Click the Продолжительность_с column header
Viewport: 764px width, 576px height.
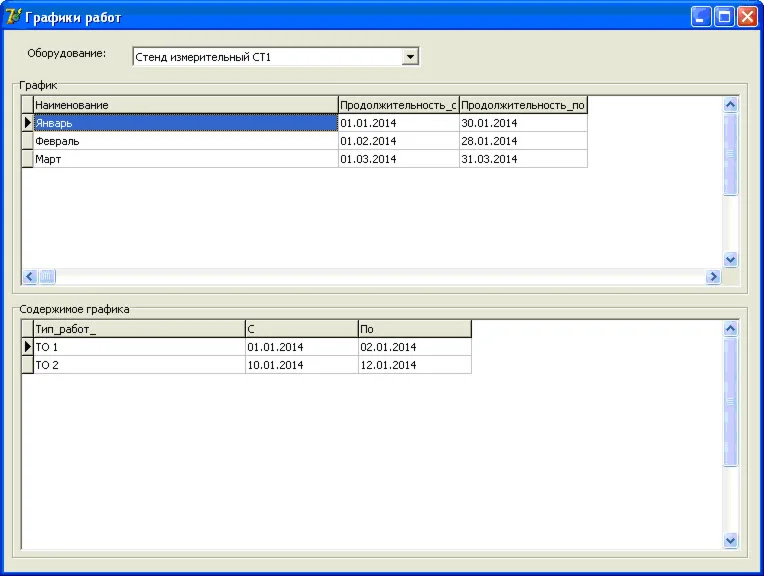tap(398, 105)
